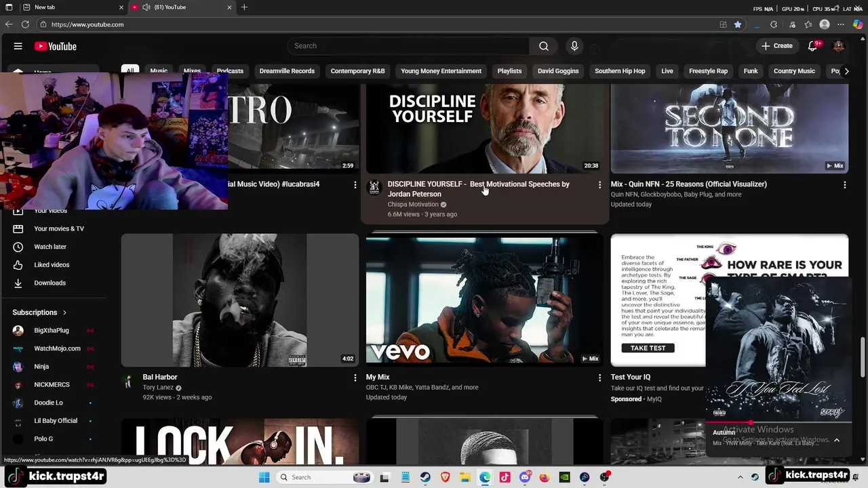Open browser settings and more menu

(x=841, y=24)
